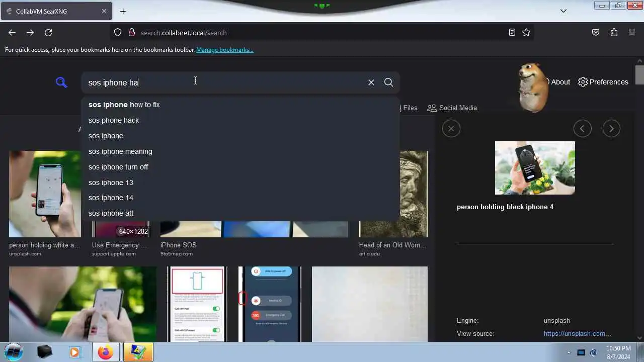Image resolution: width=644 pixels, height=362 pixels.
Task: View site security lock info
Action: coord(132,33)
